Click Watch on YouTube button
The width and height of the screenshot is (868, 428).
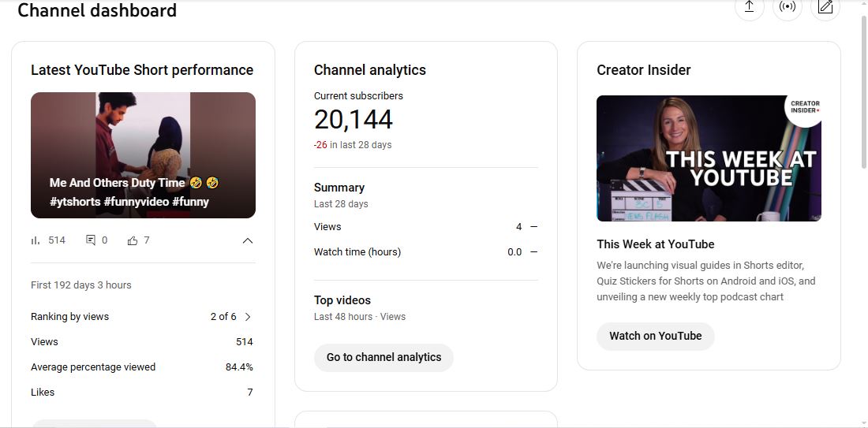coord(656,337)
